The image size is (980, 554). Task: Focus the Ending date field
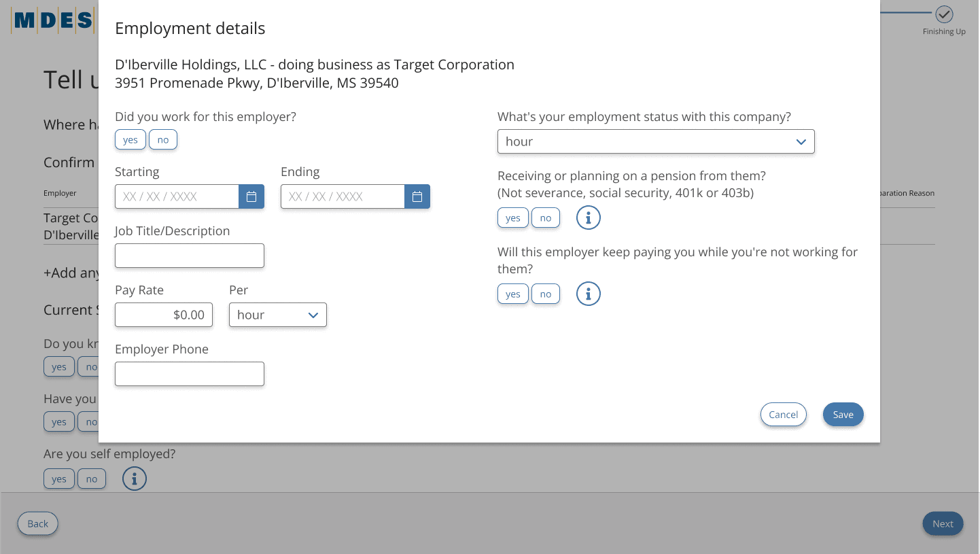coord(343,196)
